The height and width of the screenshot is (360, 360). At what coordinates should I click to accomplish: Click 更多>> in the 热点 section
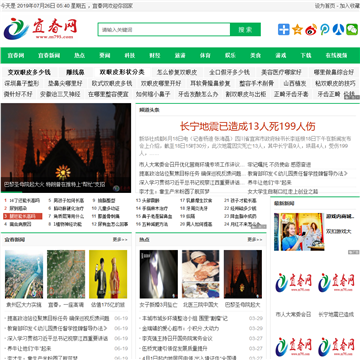[x=255, y=239]
